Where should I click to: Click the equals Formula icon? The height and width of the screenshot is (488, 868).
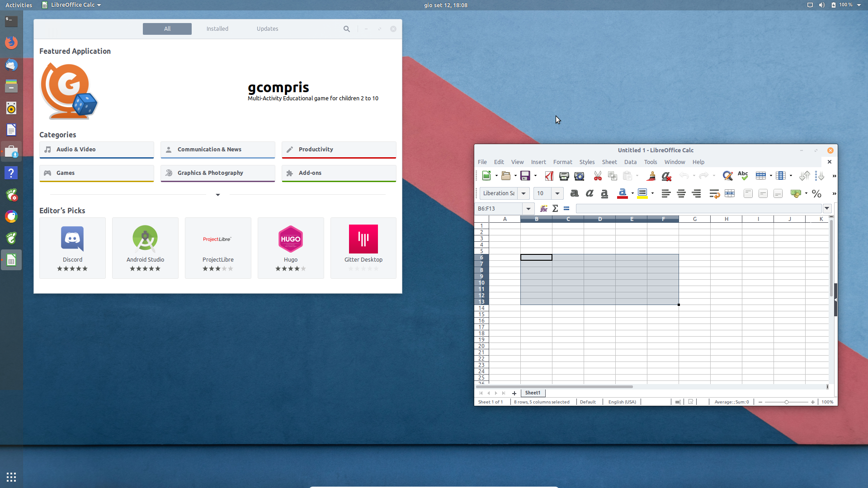(x=566, y=208)
